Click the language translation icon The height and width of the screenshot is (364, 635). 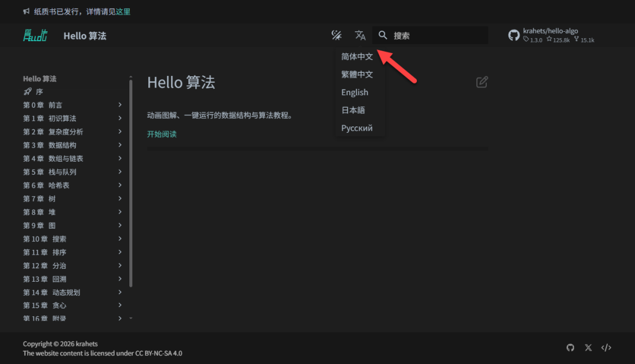pos(360,36)
